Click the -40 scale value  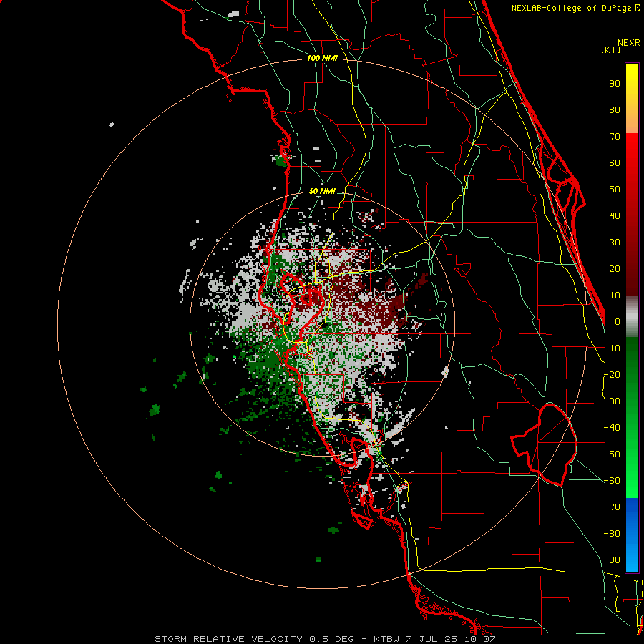pos(612,428)
